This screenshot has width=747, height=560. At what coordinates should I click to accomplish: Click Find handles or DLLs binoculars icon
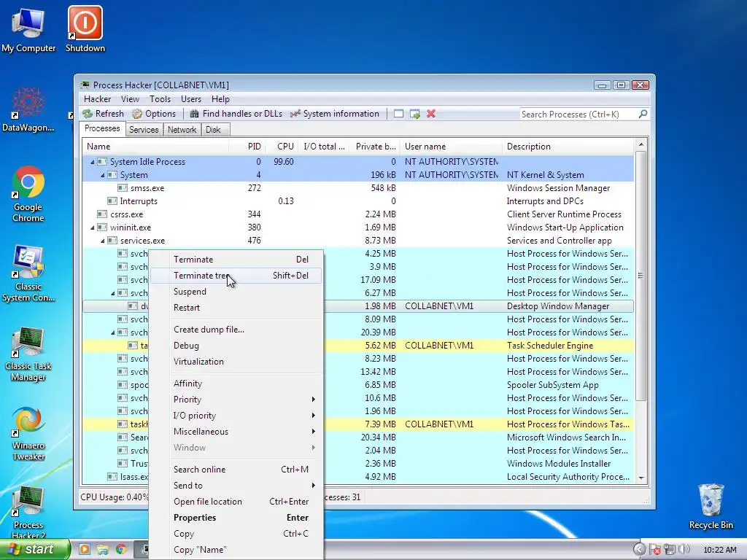coord(194,114)
